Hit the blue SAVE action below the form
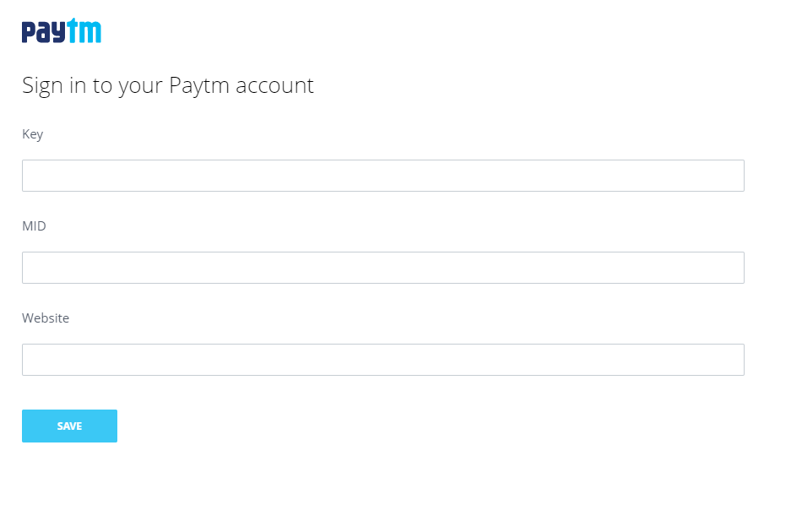Viewport: 791px width, 532px height. click(x=69, y=426)
